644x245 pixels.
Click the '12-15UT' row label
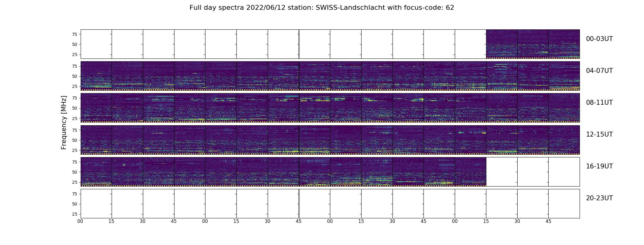pos(599,134)
